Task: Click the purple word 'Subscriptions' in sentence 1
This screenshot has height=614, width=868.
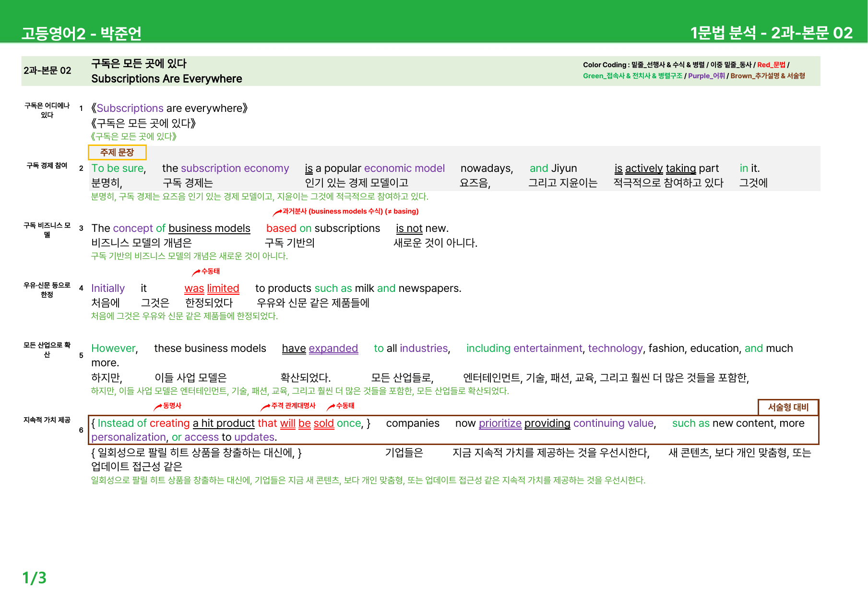Action: [130, 108]
